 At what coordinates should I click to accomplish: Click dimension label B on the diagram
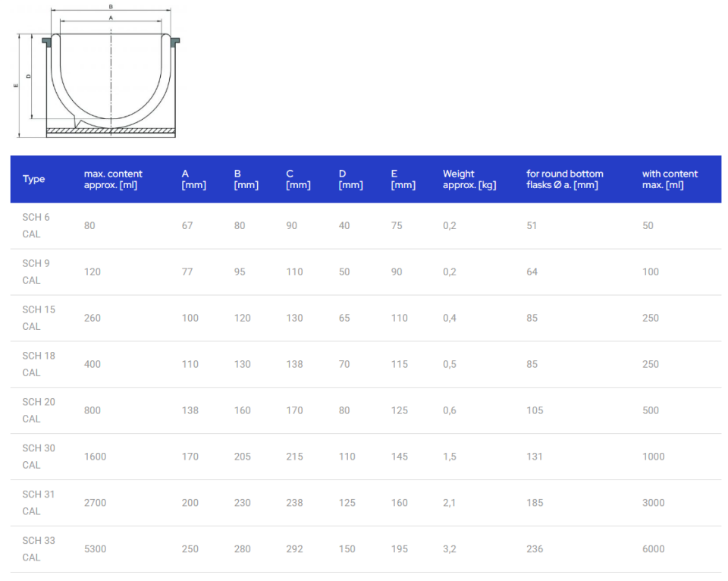click(x=110, y=8)
